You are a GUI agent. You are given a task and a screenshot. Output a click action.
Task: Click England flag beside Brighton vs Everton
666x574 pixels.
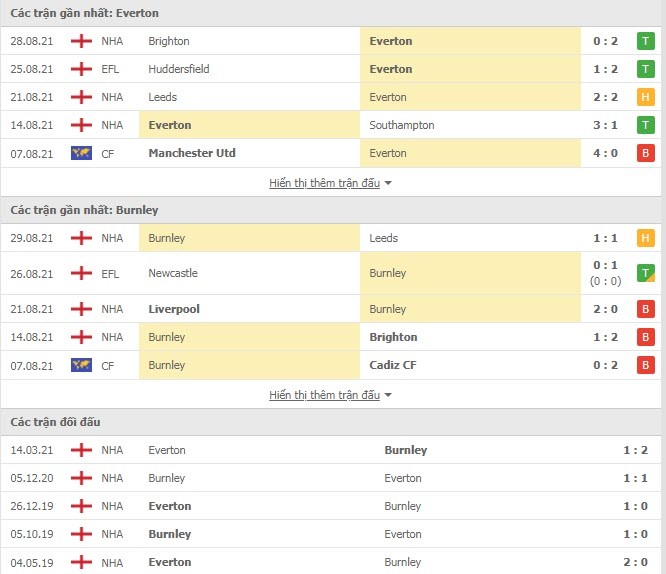pyautogui.click(x=81, y=41)
